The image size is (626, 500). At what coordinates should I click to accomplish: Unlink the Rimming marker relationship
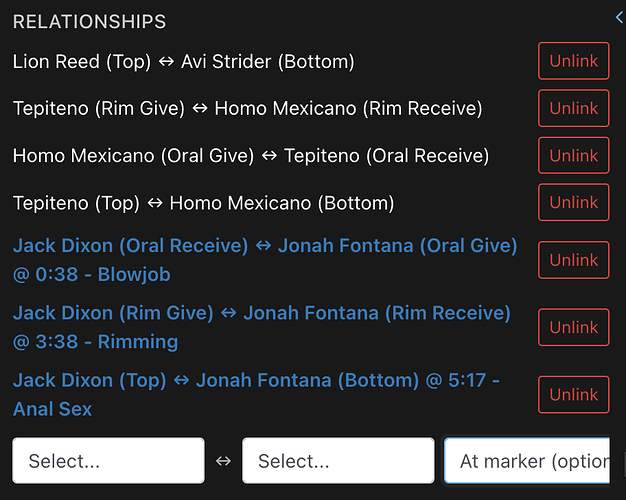pyautogui.click(x=573, y=327)
